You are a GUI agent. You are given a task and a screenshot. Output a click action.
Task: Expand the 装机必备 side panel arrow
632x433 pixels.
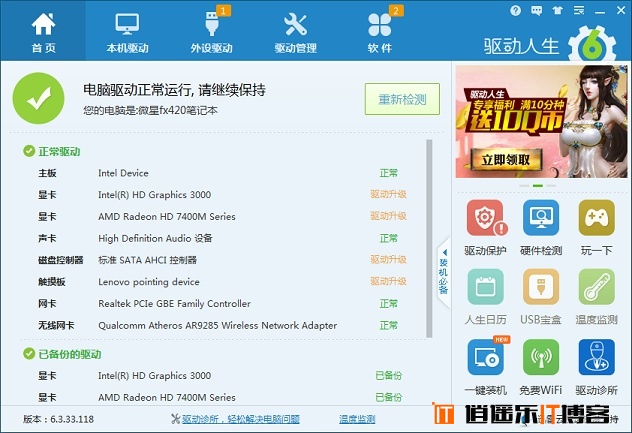coord(444,273)
